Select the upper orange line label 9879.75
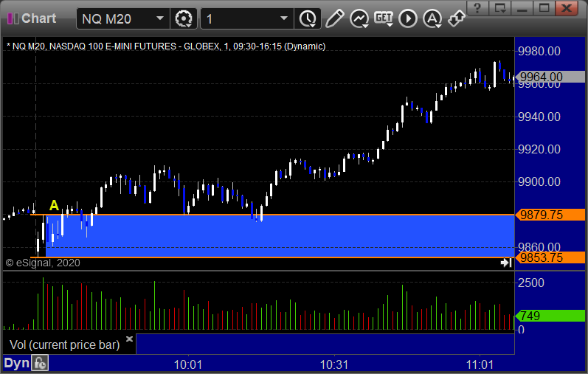The height and width of the screenshot is (374, 588). click(550, 215)
